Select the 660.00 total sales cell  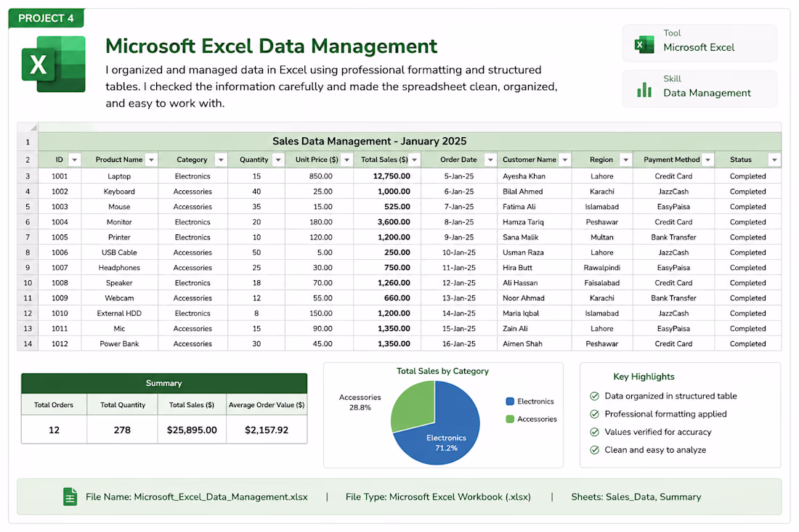[x=386, y=298]
